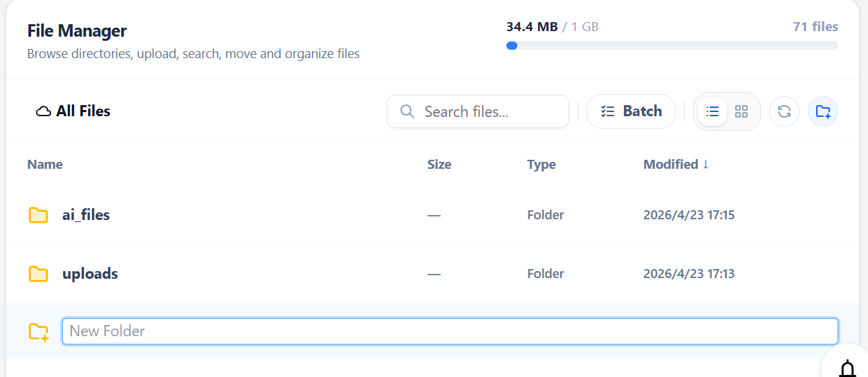868x377 pixels.
Task: Click the uploads folder icon
Action: pyautogui.click(x=38, y=274)
